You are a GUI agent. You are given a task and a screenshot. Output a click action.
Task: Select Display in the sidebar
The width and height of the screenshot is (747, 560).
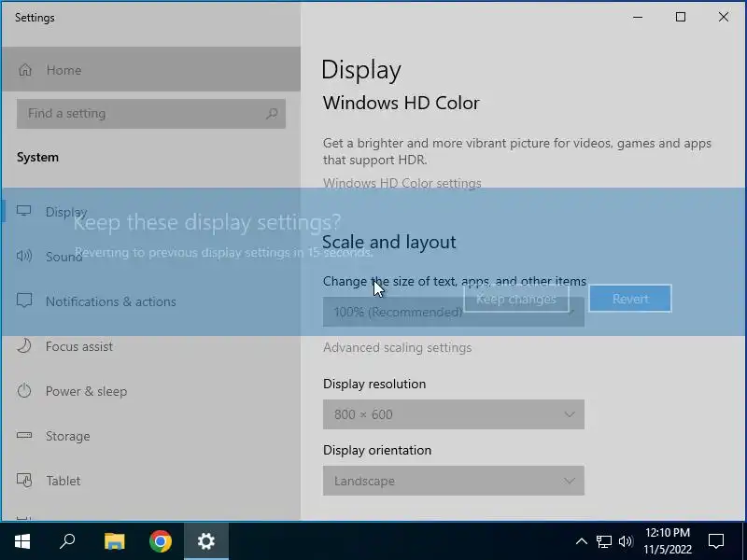[151, 212]
